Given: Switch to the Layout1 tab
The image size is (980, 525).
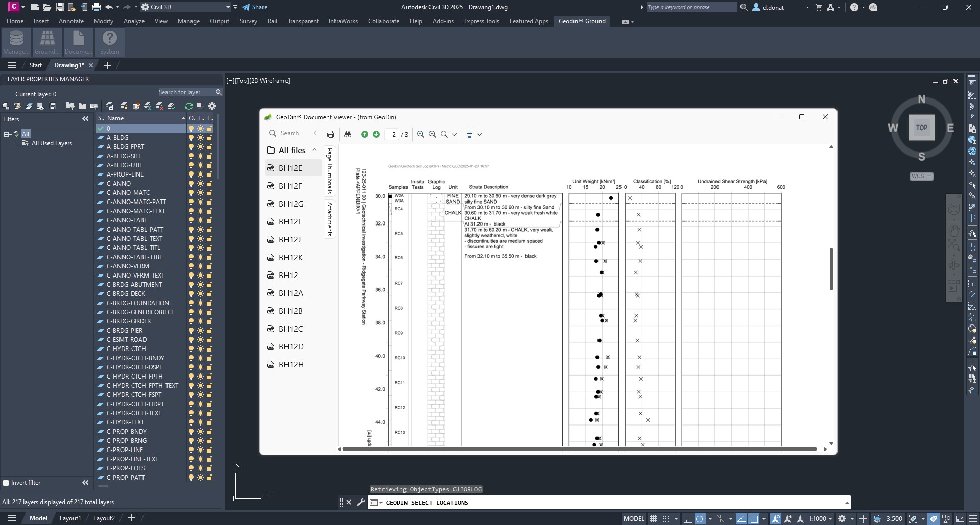Looking at the screenshot, I should pos(70,518).
